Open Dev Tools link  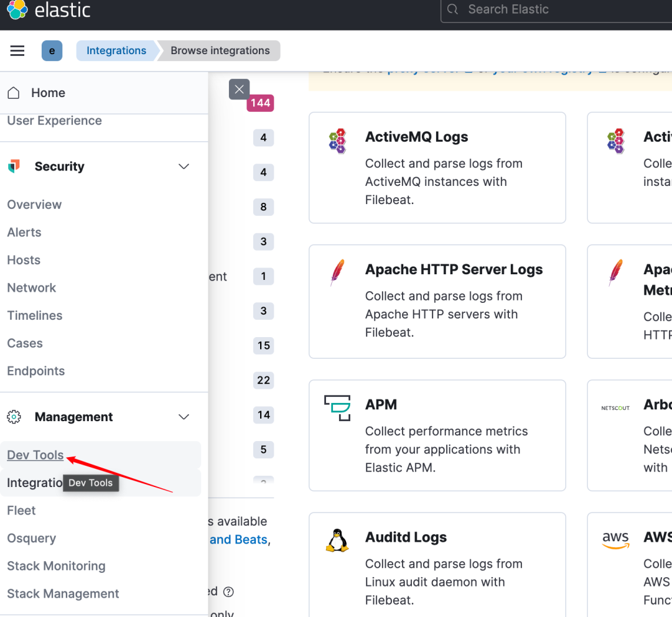click(35, 455)
